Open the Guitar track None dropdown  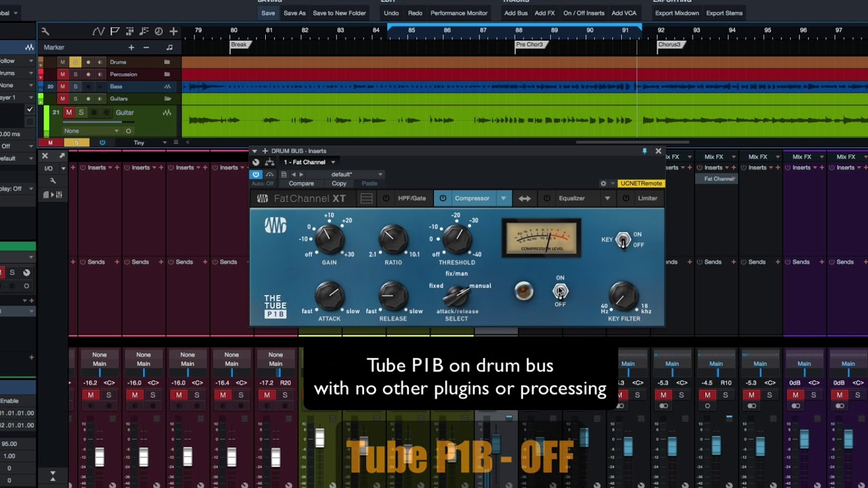(90, 131)
